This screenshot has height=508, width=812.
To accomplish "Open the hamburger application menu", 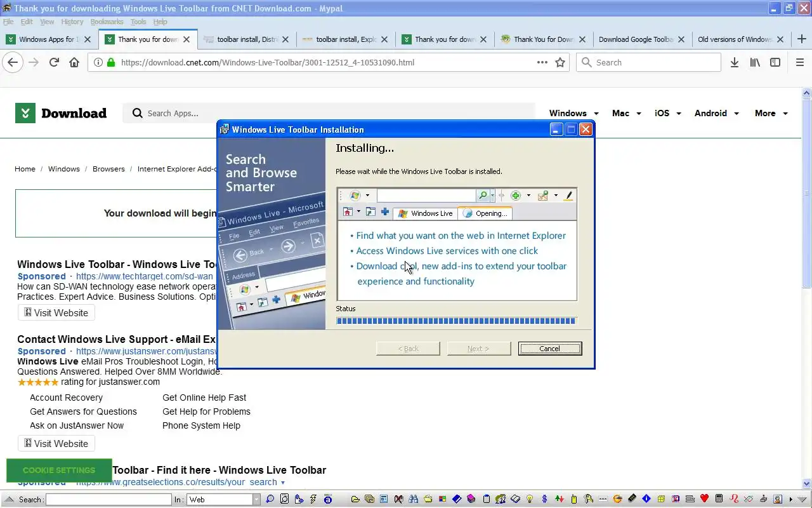I will click(799, 62).
